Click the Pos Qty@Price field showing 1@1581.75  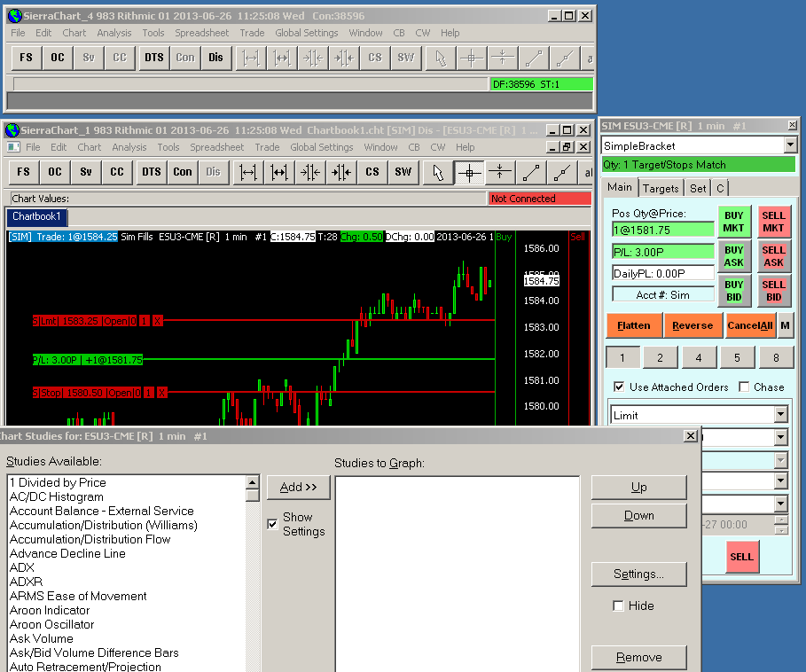coord(663,231)
